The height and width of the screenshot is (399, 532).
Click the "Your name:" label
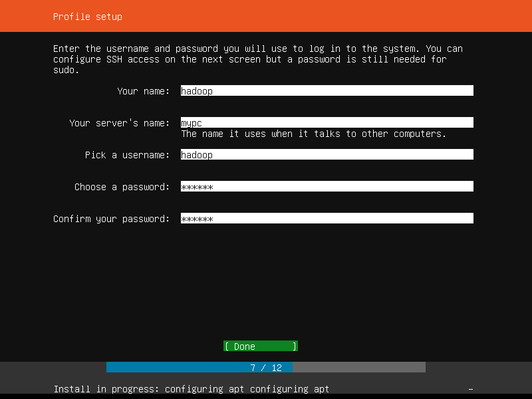pyautogui.click(x=143, y=91)
